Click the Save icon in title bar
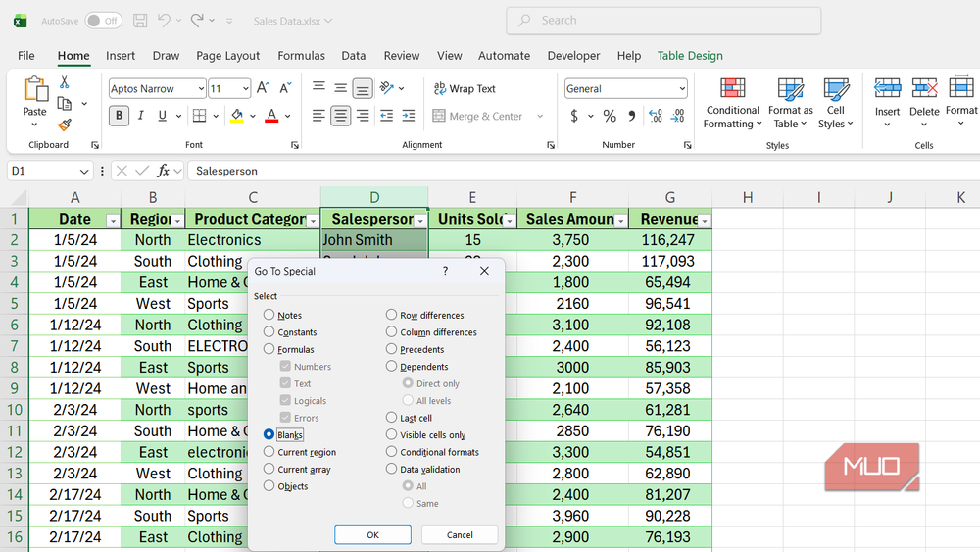This screenshot has height=552, width=980. click(x=140, y=21)
